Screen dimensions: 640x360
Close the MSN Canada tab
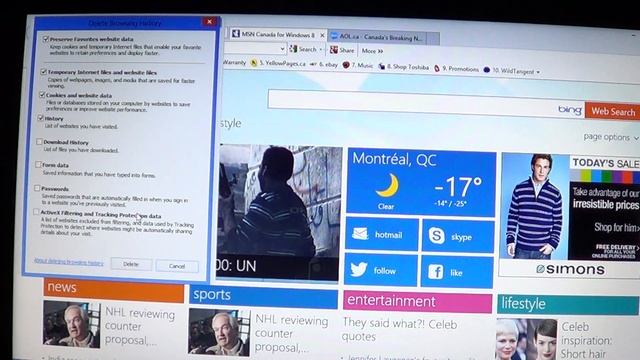click(x=322, y=36)
